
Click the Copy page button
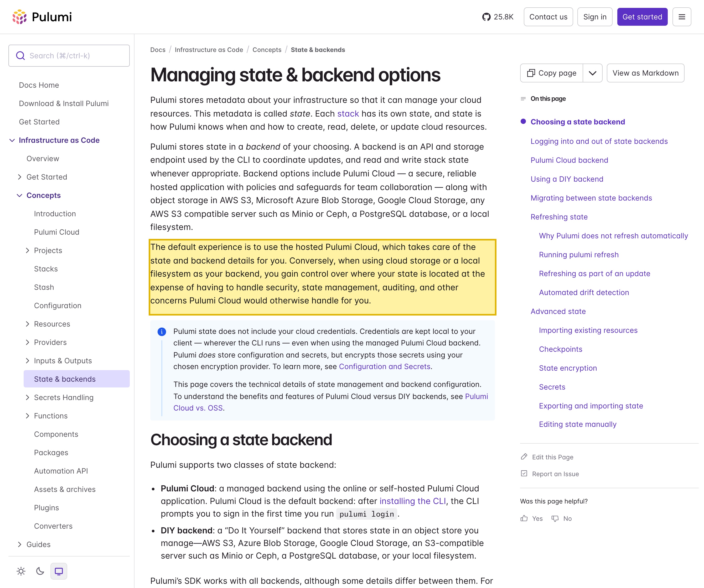[551, 73]
